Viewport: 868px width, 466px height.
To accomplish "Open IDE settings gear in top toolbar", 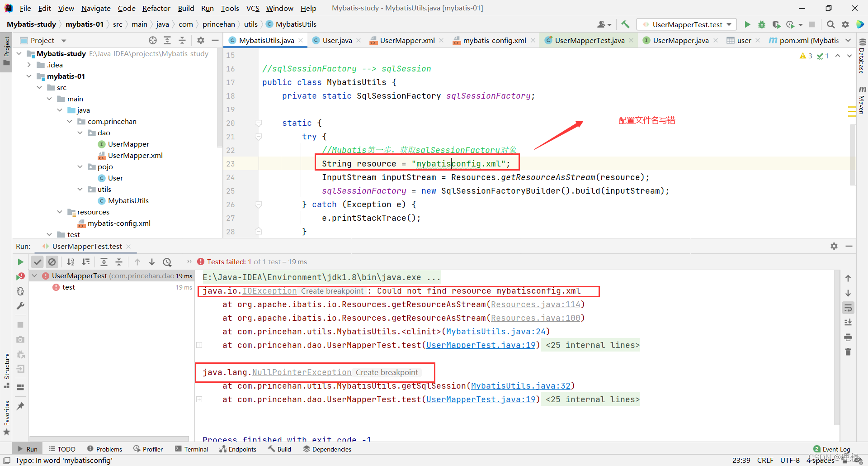I will [x=845, y=24].
